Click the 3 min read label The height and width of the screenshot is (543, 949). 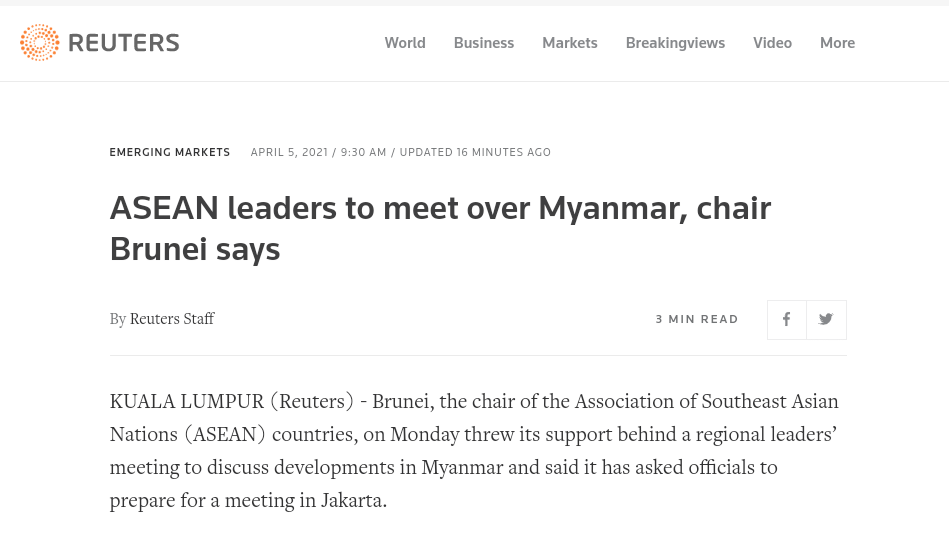(x=697, y=320)
